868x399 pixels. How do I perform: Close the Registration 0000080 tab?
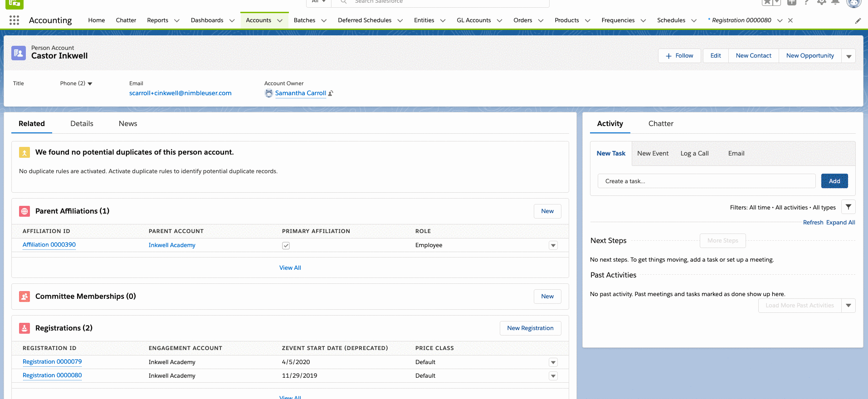click(x=790, y=20)
